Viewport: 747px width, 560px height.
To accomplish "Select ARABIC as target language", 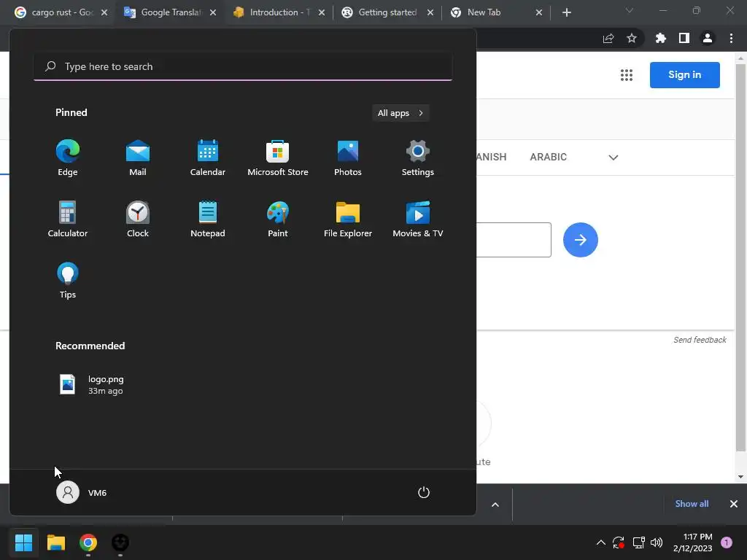I will pyautogui.click(x=549, y=157).
